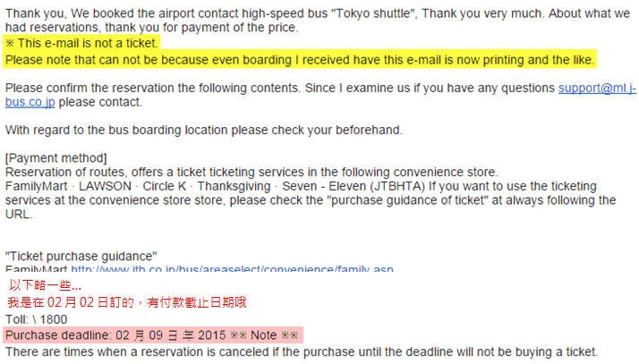Image resolution: width=639 pixels, height=364 pixels.
Task: Click the ※ symbol before "This e-mail"
Action: click(x=10, y=43)
